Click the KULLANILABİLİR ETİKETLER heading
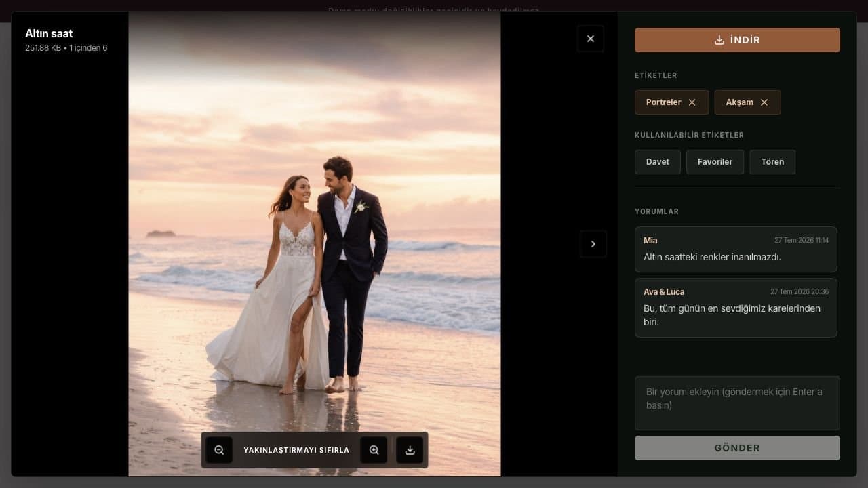Screen dimensions: 868x488 click(689, 135)
